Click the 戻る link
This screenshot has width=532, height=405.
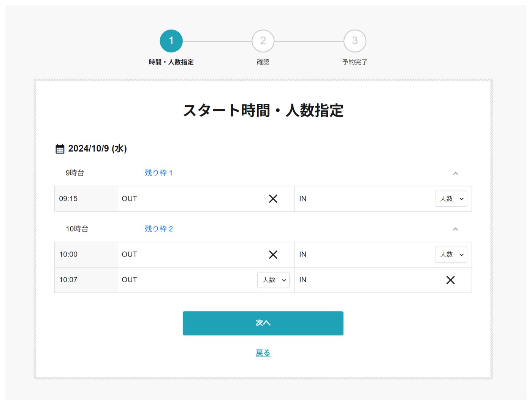pyautogui.click(x=263, y=353)
